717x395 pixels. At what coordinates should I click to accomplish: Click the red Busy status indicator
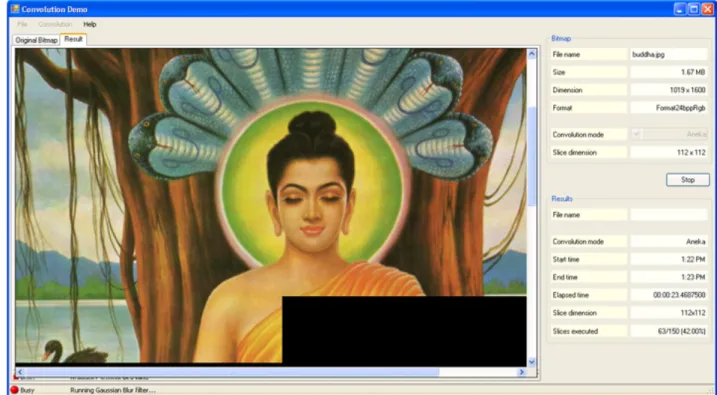pyautogui.click(x=15, y=390)
